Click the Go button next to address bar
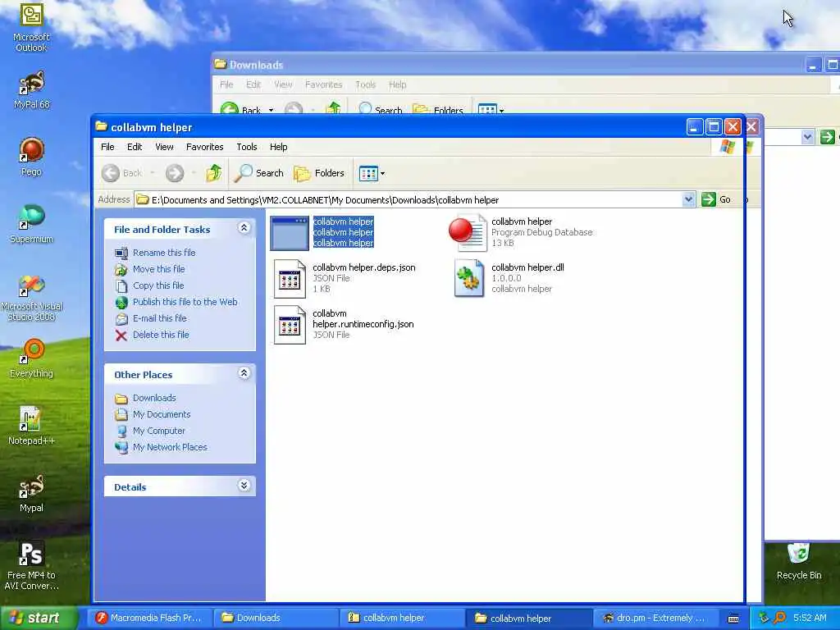This screenshot has height=630, width=840. click(x=716, y=200)
